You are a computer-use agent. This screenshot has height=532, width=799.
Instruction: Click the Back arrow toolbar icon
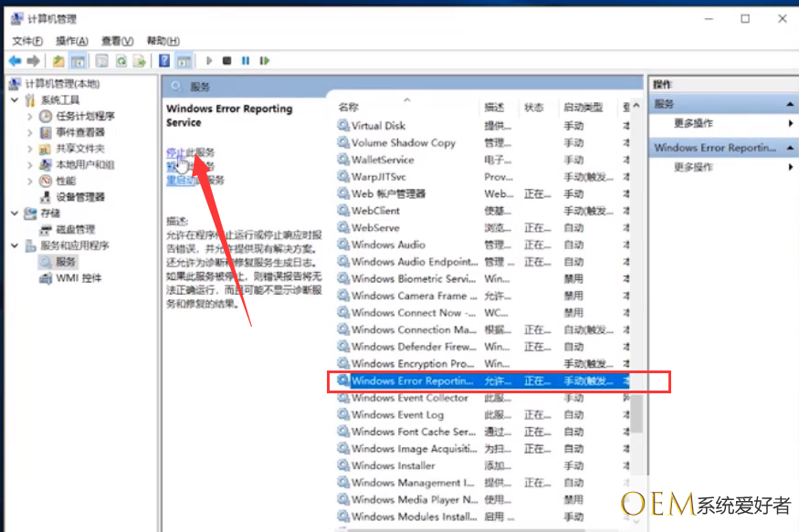point(15,61)
